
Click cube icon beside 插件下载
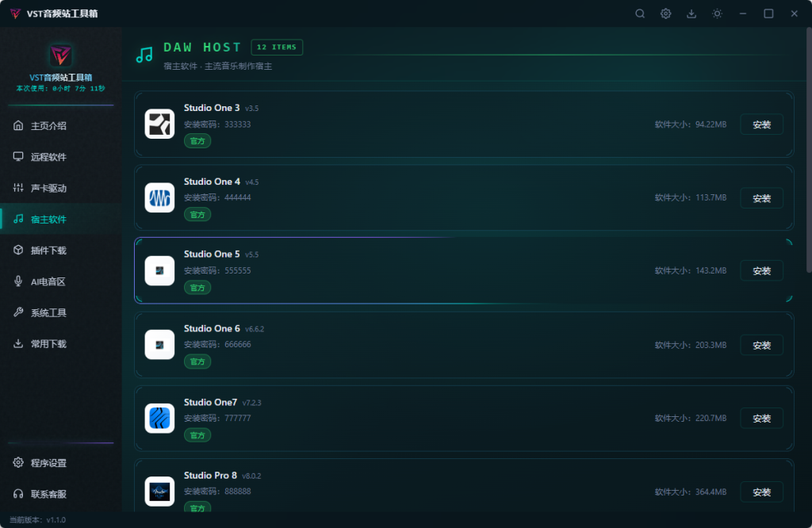point(18,250)
